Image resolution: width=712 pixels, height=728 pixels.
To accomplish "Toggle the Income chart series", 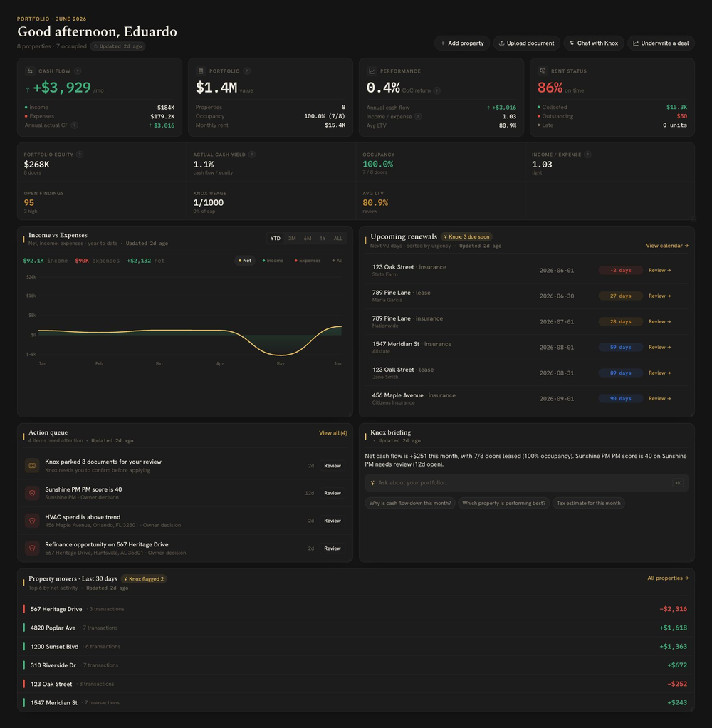I will coord(273,261).
